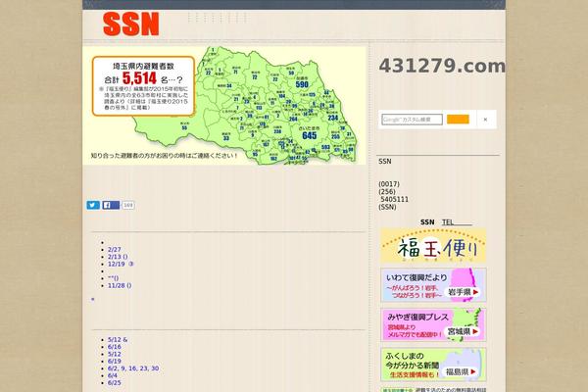
Task: Open the 5/12 event link
Action: [x=115, y=354]
